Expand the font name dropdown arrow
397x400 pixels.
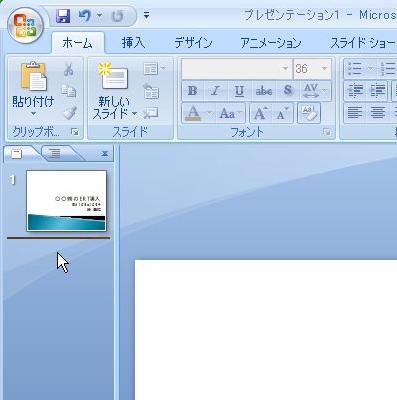[285, 69]
